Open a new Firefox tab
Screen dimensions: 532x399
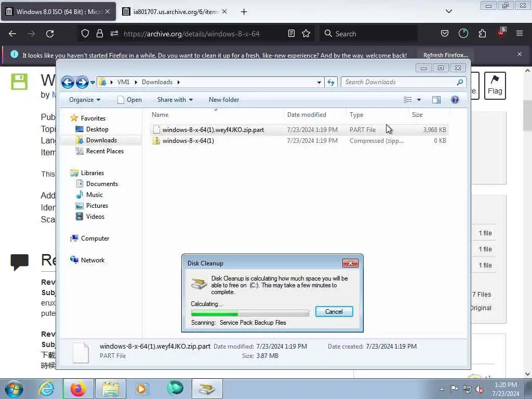coord(244,12)
